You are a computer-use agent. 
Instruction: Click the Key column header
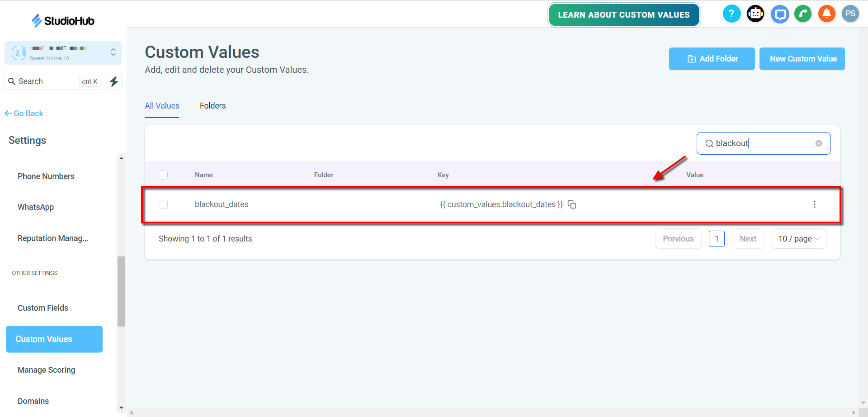pyautogui.click(x=443, y=175)
